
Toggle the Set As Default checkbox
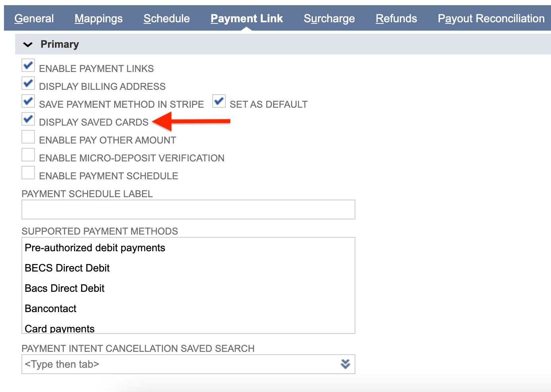219,101
